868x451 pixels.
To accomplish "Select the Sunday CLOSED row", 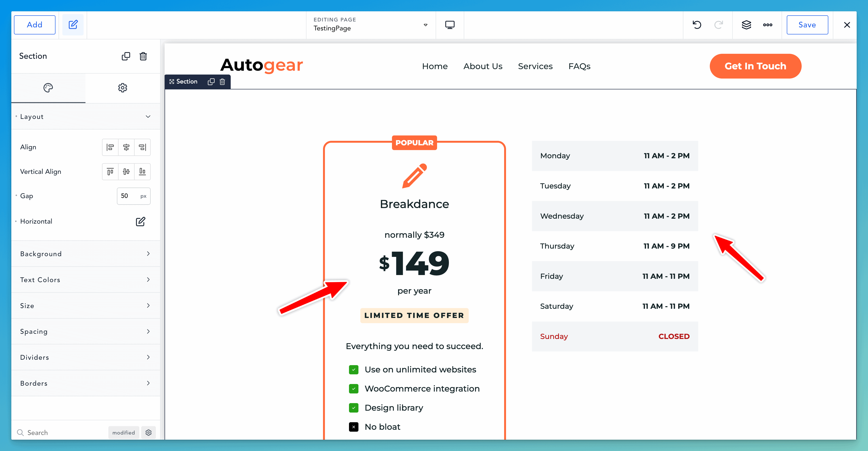I will 615,336.
